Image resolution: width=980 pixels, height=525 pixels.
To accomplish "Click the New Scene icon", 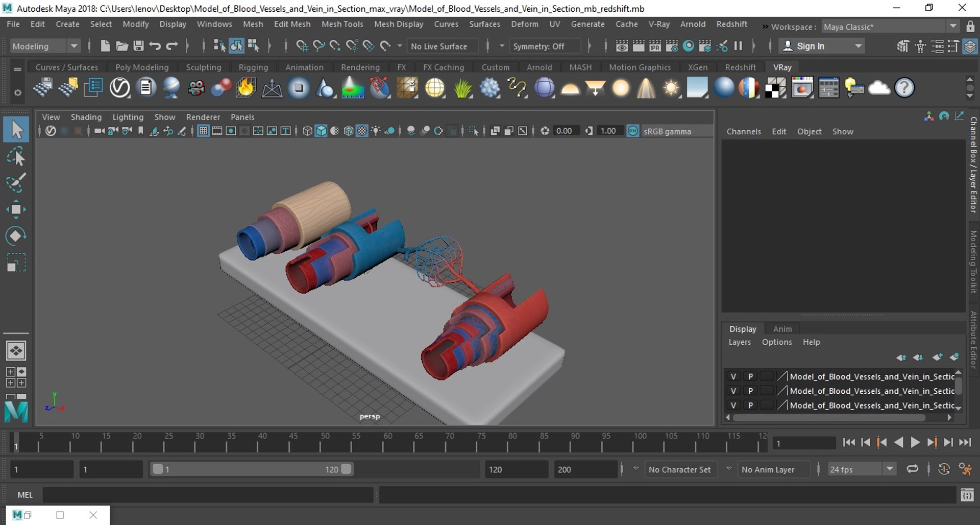I will click(x=105, y=46).
